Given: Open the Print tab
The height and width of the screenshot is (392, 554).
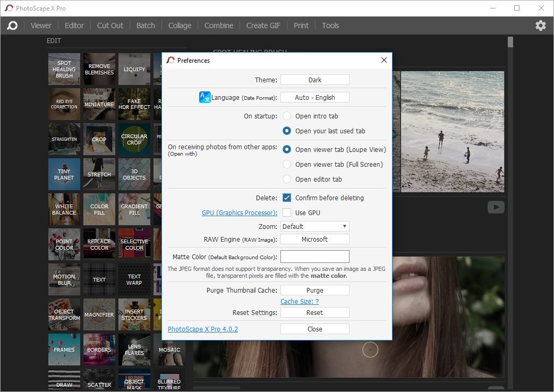Looking at the screenshot, I should 301,25.
